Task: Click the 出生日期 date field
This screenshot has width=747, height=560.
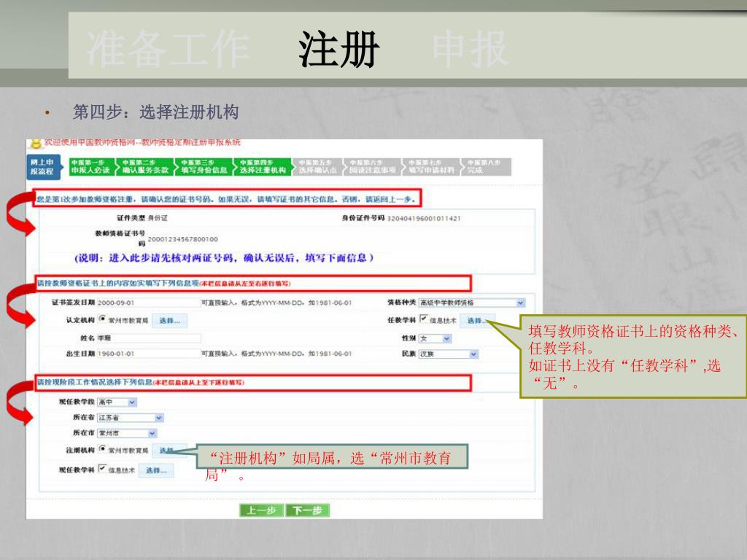Action: click(x=148, y=354)
